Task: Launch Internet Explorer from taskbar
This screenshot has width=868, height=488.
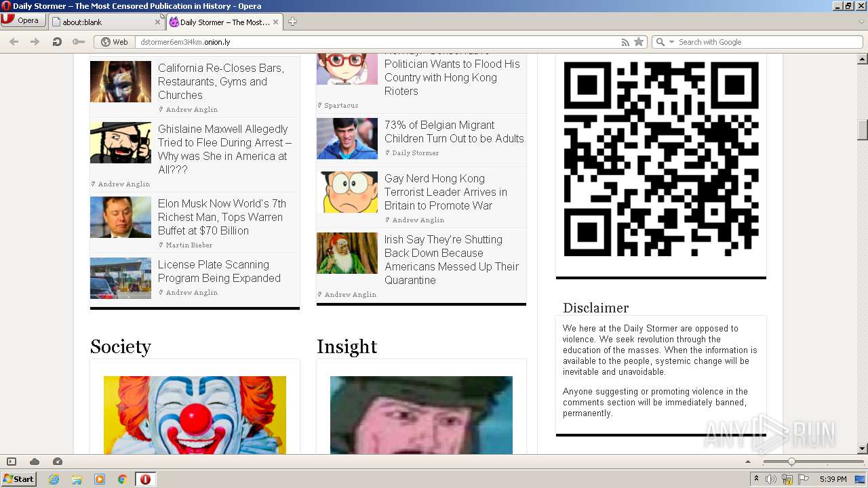Action: point(54,479)
